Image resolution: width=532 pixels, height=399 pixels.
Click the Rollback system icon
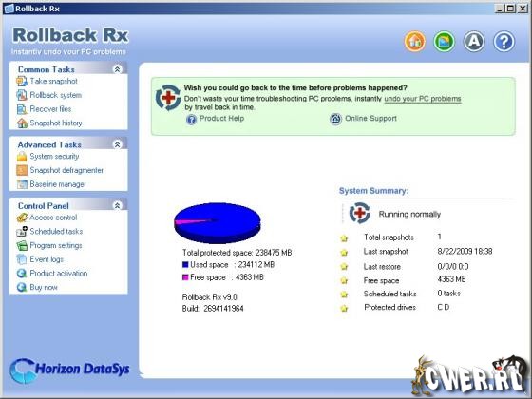22,95
